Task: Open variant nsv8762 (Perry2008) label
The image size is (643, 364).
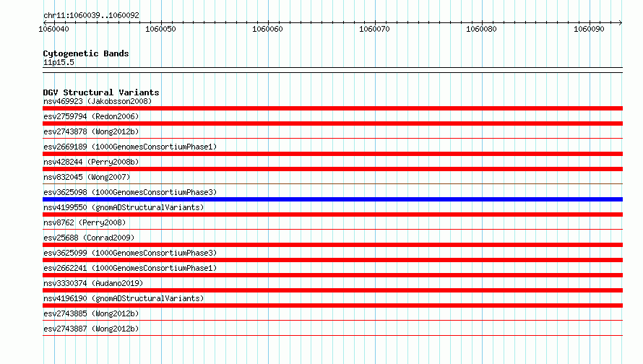Action: (x=85, y=222)
